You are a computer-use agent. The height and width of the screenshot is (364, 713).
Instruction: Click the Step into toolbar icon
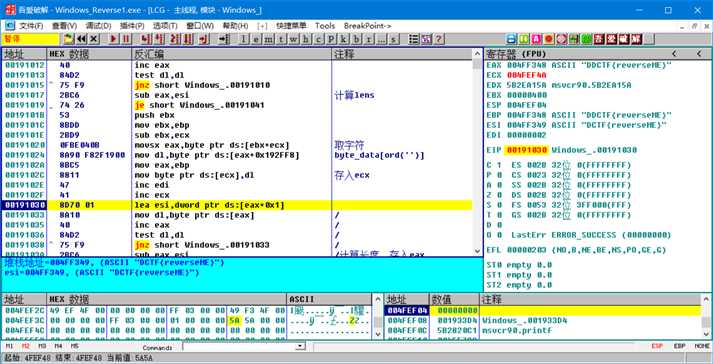146,39
